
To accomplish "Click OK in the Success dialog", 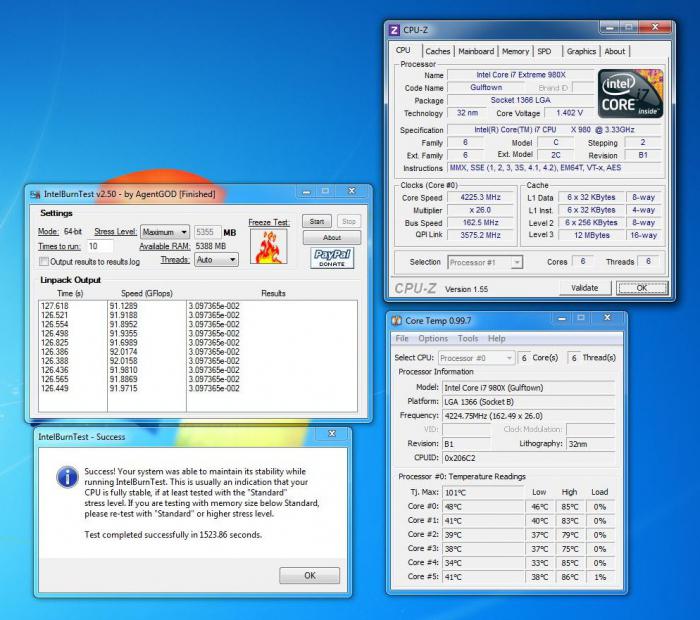I will tap(309, 575).
